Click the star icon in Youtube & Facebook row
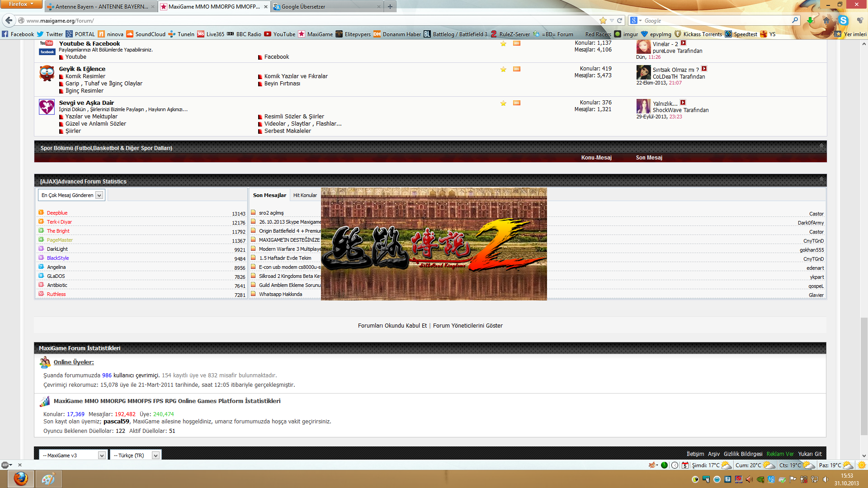Screen dimensions: 868x488 tap(503, 43)
